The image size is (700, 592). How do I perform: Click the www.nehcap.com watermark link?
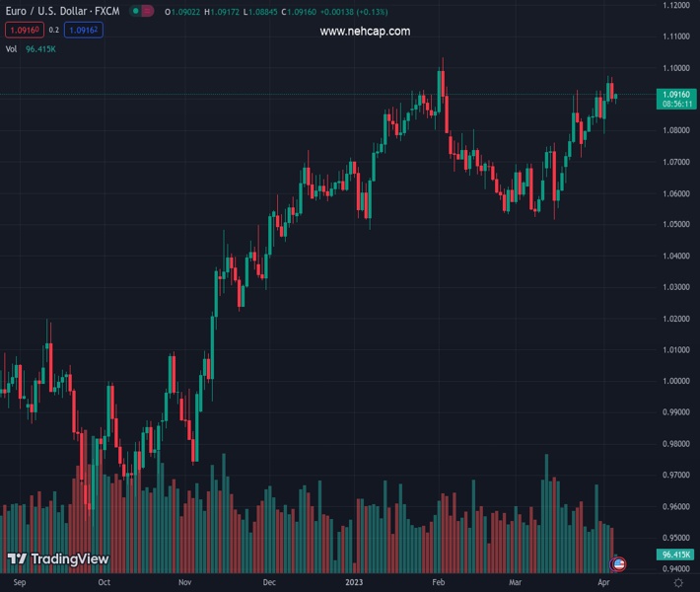click(x=365, y=32)
